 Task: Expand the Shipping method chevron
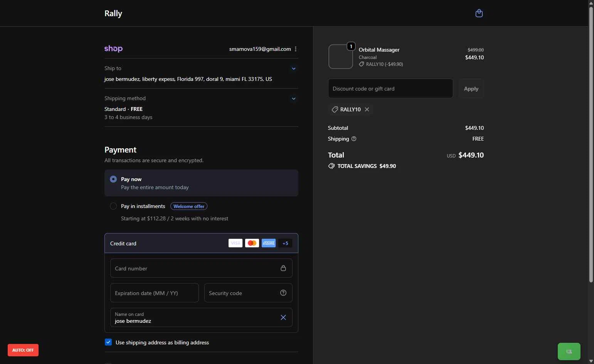pyautogui.click(x=294, y=99)
